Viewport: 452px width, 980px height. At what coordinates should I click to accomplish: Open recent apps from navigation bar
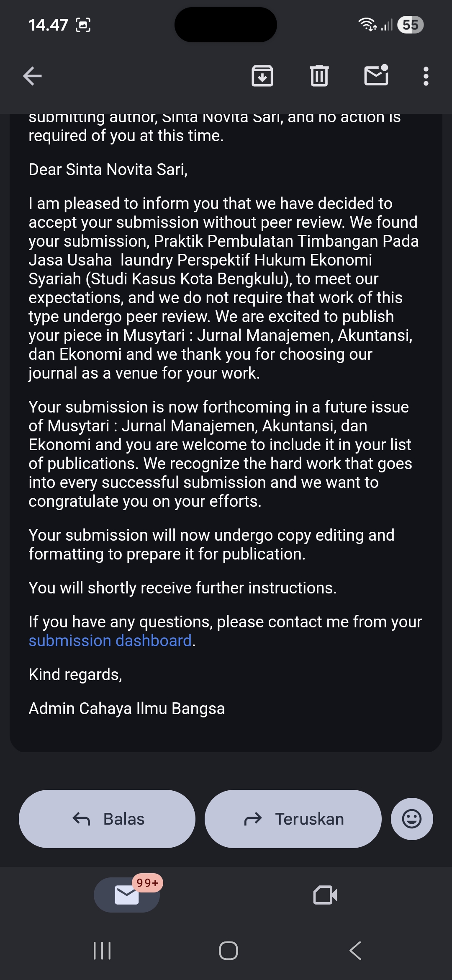(102, 951)
